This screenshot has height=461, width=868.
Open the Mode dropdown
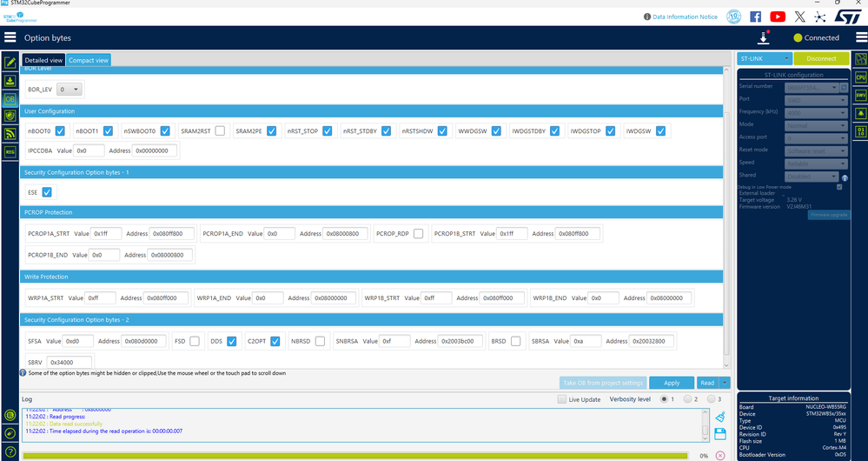click(816, 126)
